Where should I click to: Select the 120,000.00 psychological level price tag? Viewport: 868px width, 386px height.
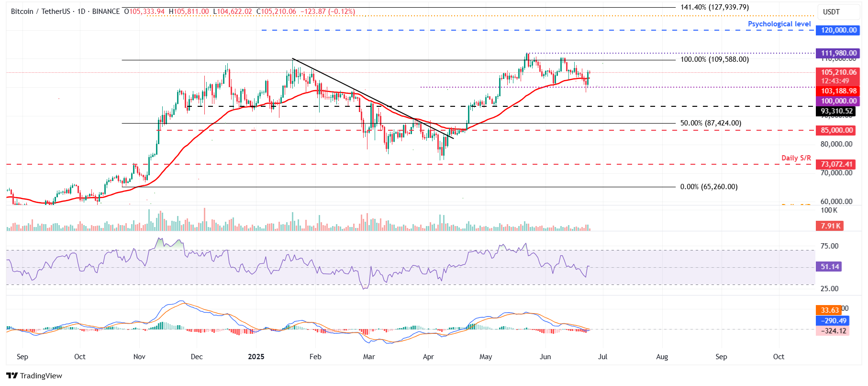point(838,30)
